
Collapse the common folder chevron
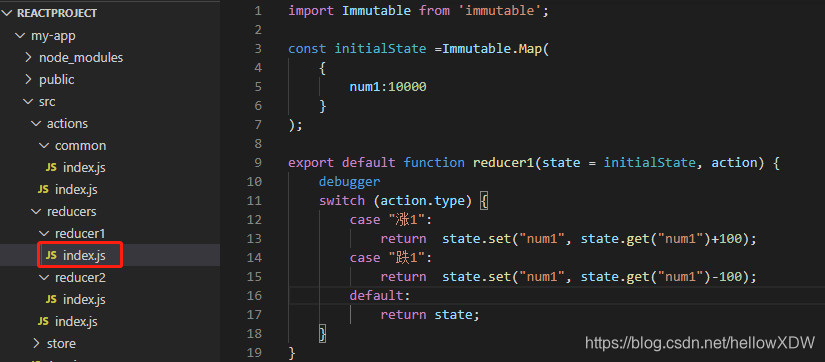coord(44,146)
